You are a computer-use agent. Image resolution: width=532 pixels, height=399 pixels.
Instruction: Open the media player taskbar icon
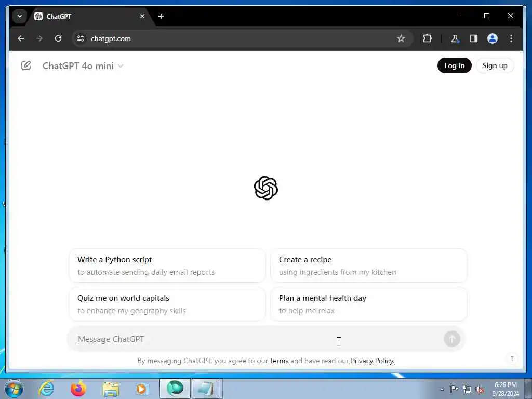coord(142,389)
